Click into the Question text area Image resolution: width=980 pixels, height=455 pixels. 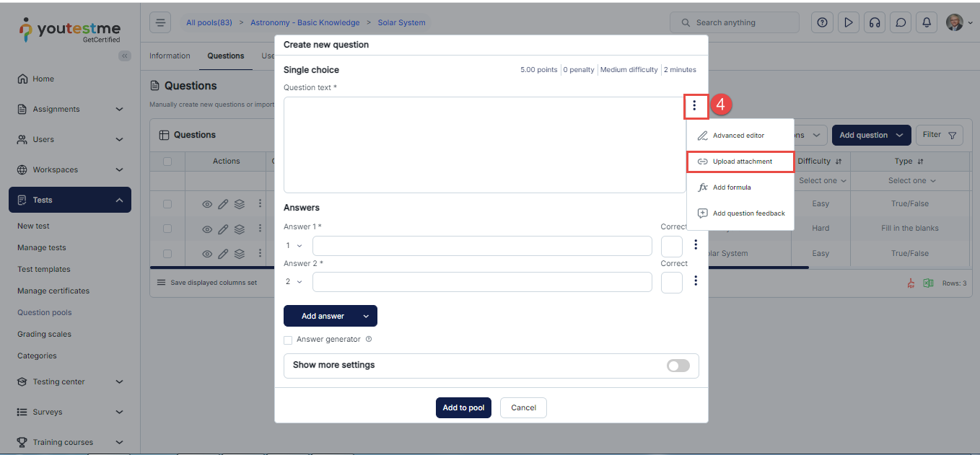[484, 145]
